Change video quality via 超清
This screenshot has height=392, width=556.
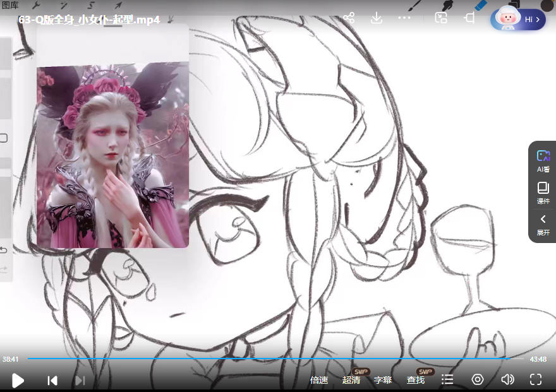coord(351,380)
